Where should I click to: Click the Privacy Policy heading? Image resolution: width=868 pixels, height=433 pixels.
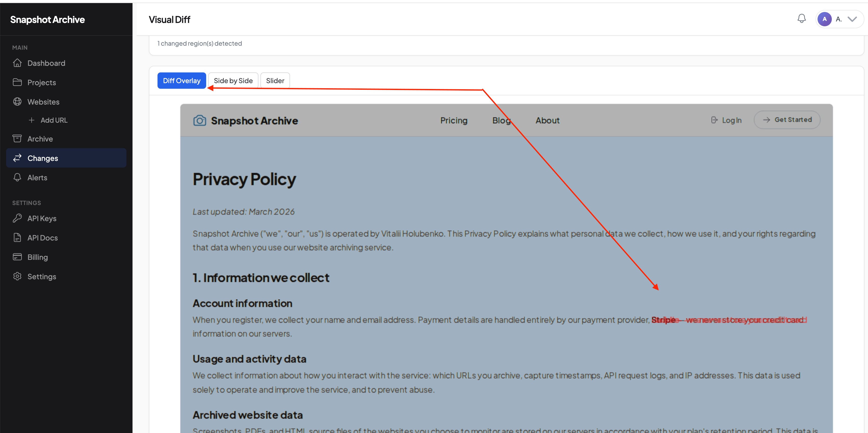tap(244, 179)
